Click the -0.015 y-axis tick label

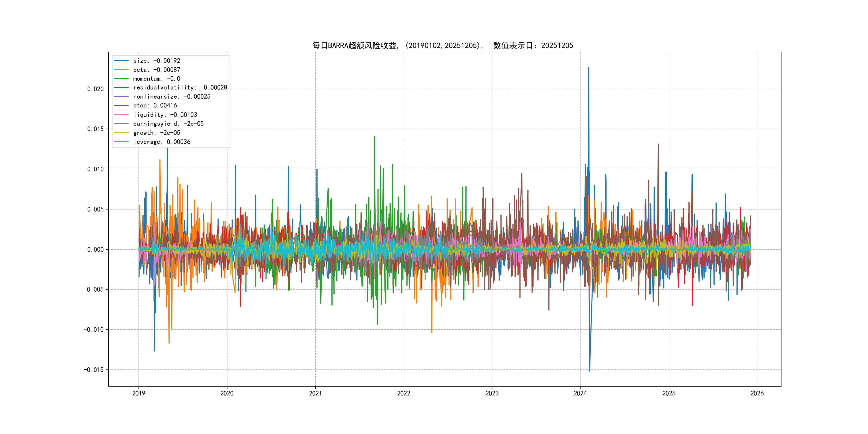[x=94, y=370]
